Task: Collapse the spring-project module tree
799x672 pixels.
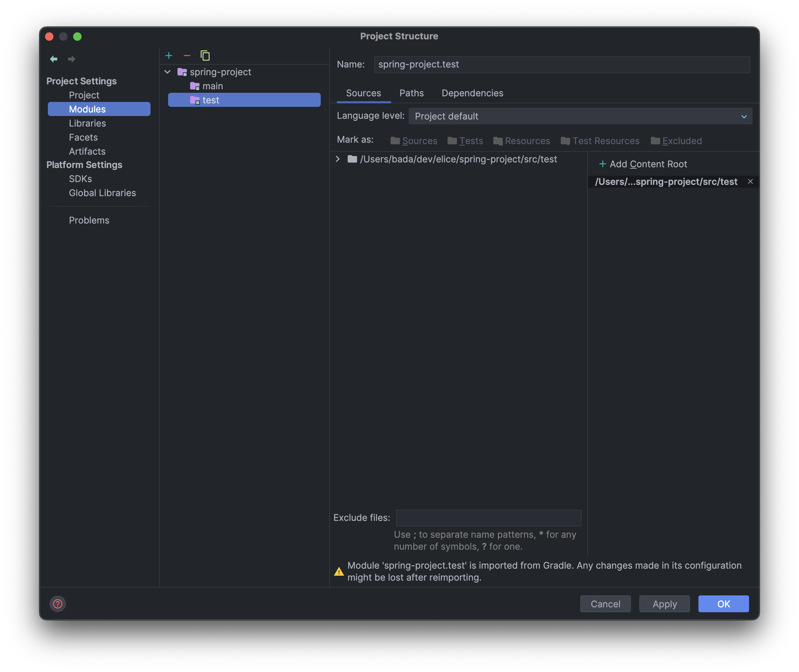Action: point(167,72)
